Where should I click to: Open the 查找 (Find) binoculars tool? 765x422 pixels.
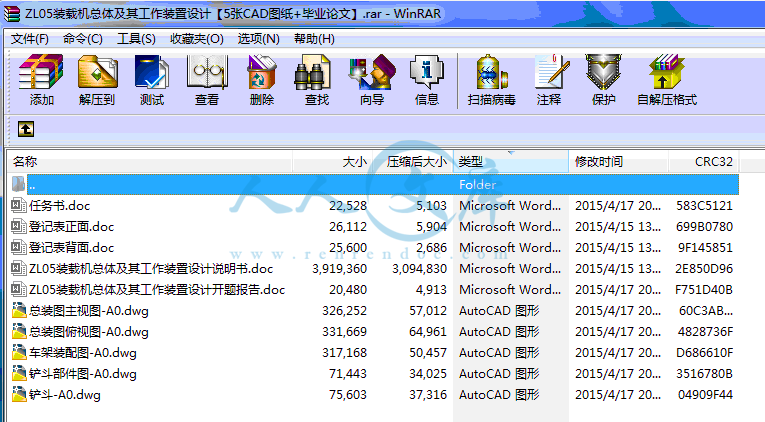pos(312,72)
